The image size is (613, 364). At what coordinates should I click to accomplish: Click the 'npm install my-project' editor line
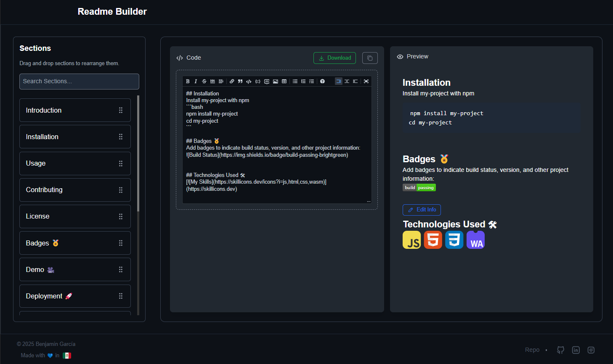point(212,114)
